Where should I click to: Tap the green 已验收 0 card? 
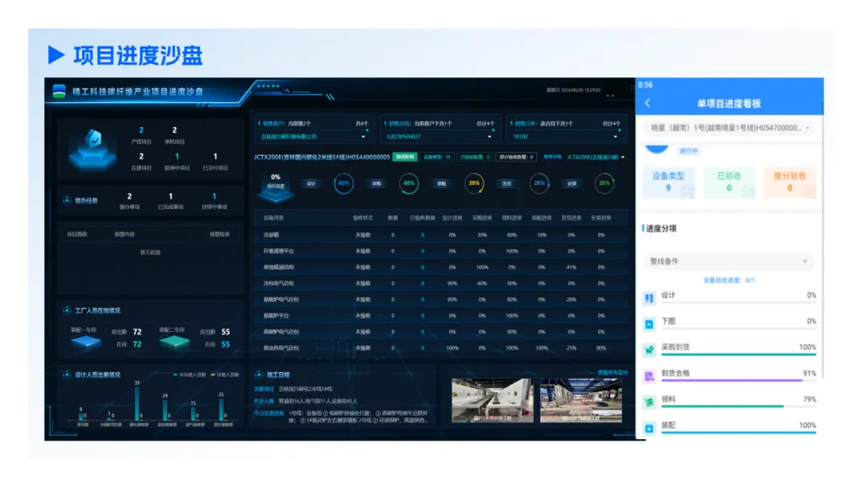(x=729, y=182)
